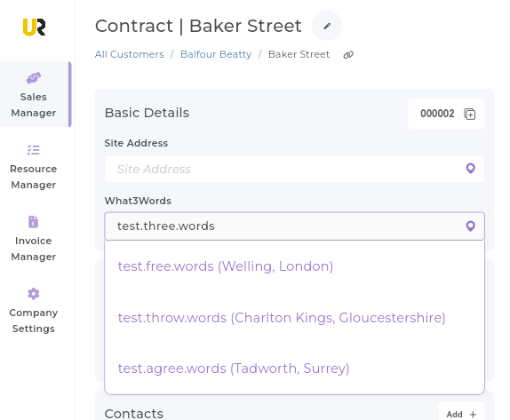The height and width of the screenshot is (420, 510).
Task: Open the Company Settings gear icon
Action: (x=34, y=294)
